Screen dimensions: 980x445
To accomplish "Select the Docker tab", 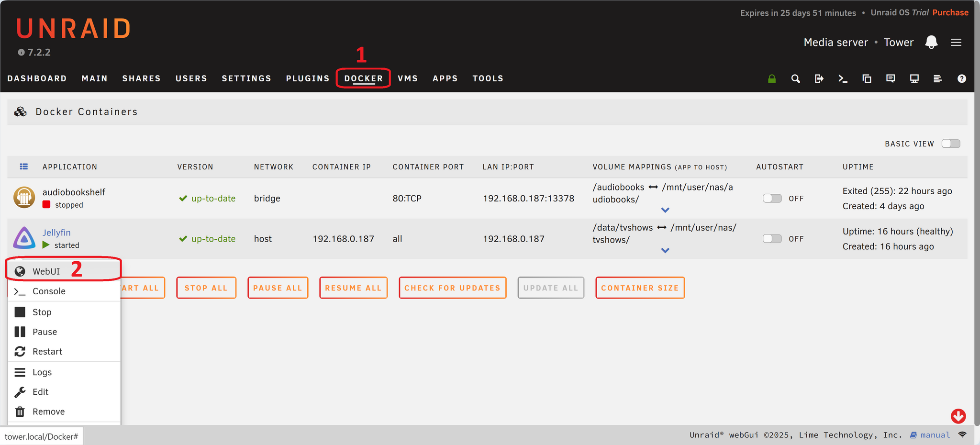I will click(x=364, y=78).
